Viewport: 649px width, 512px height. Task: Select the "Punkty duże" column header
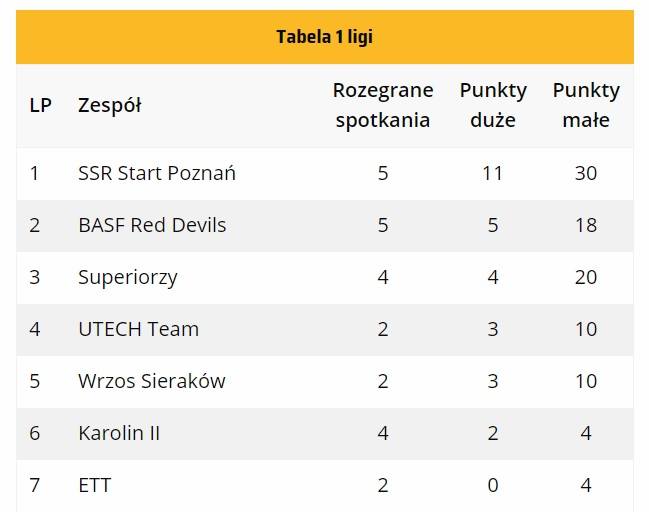[493, 105]
